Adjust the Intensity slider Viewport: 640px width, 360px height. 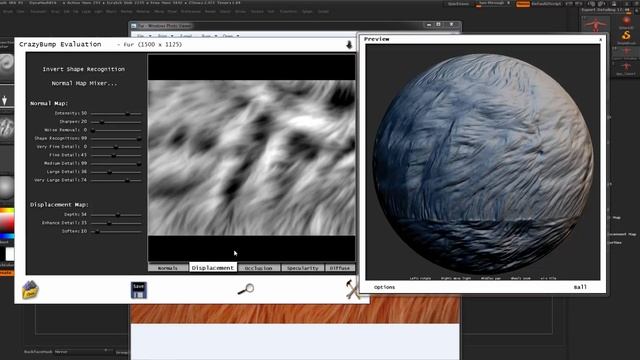116,113
